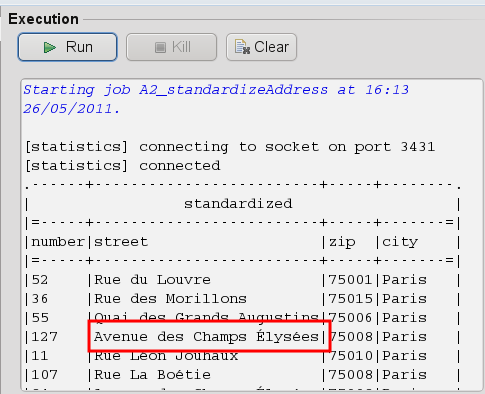Click "Avenue des Champs Élysées" street cell
This screenshot has width=485, height=394.
[206, 337]
